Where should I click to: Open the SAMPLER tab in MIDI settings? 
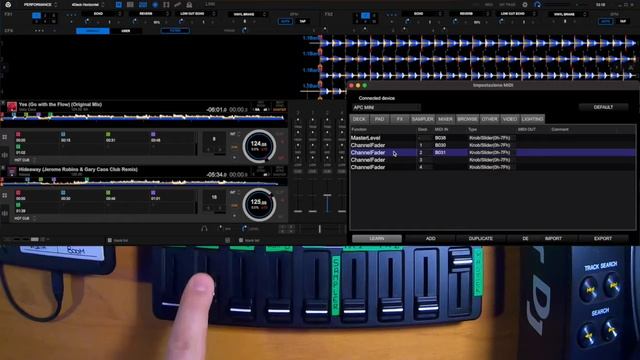[422, 119]
